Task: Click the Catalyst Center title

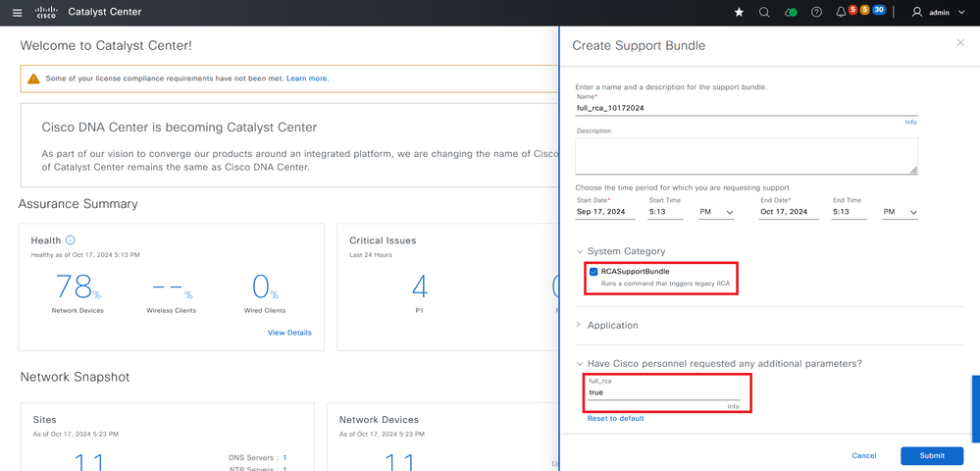Action: [104, 12]
